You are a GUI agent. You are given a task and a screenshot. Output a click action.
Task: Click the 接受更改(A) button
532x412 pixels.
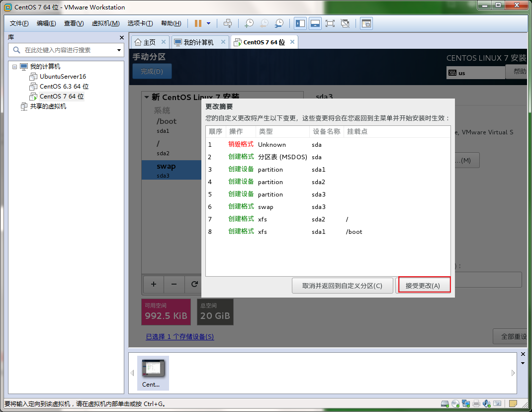point(423,286)
